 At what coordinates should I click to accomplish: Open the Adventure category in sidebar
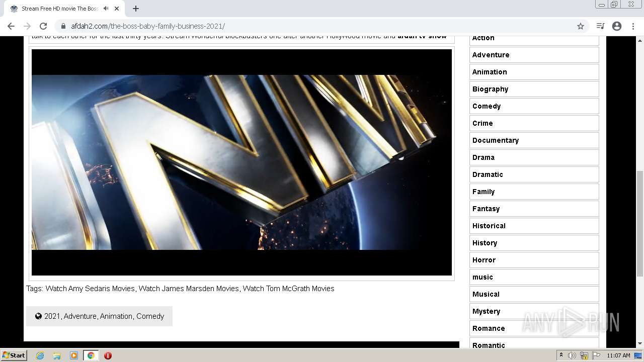click(534, 55)
